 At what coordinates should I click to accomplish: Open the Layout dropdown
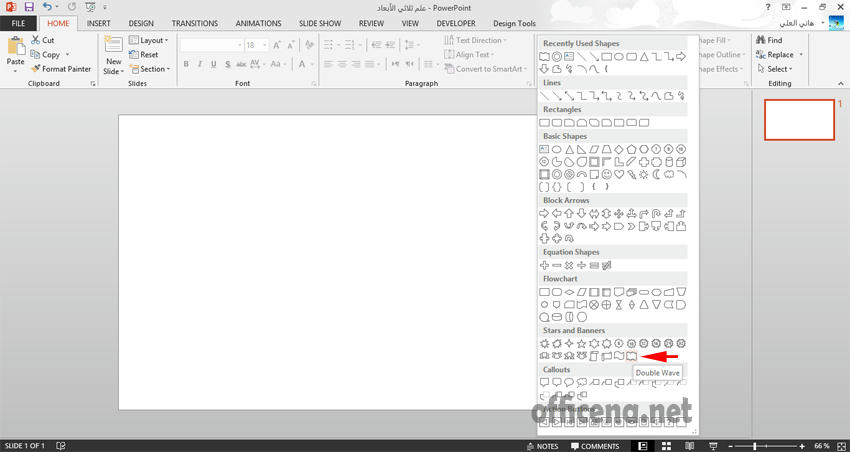[x=149, y=40]
